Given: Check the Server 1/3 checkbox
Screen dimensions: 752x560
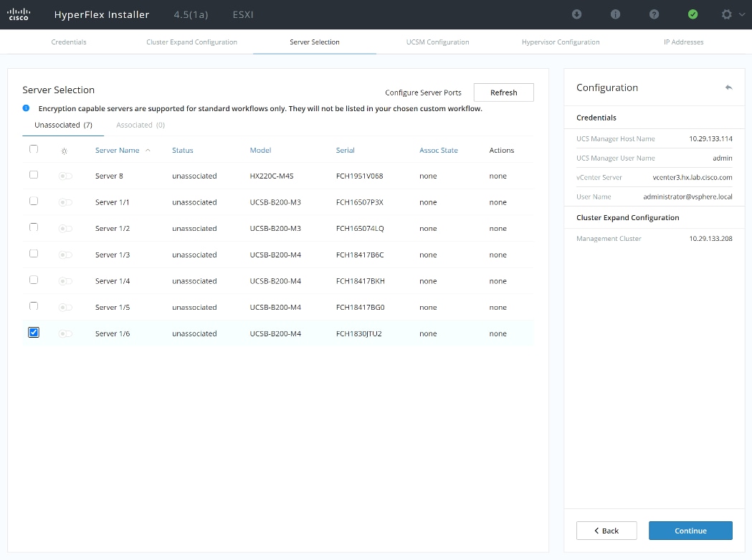Looking at the screenshot, I should pyautogui.click(x=34, y=253).
